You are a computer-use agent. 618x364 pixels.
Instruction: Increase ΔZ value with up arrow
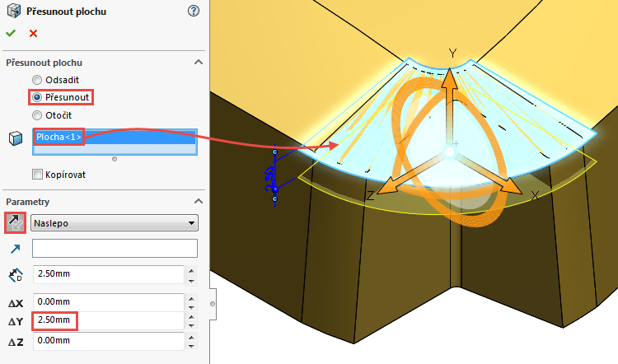click(191, 337)
